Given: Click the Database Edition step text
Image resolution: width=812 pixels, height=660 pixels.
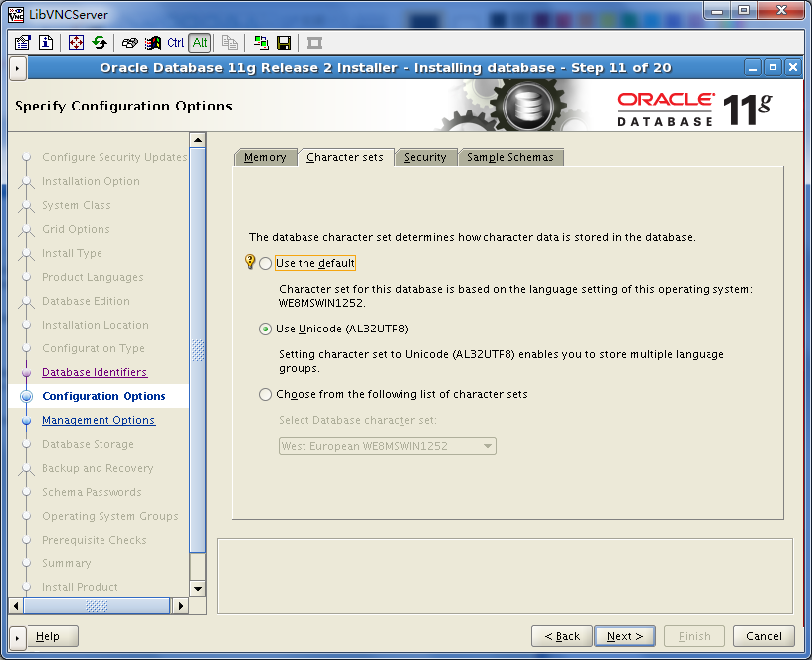Looking at the screenshot, I should coord(86,301).
